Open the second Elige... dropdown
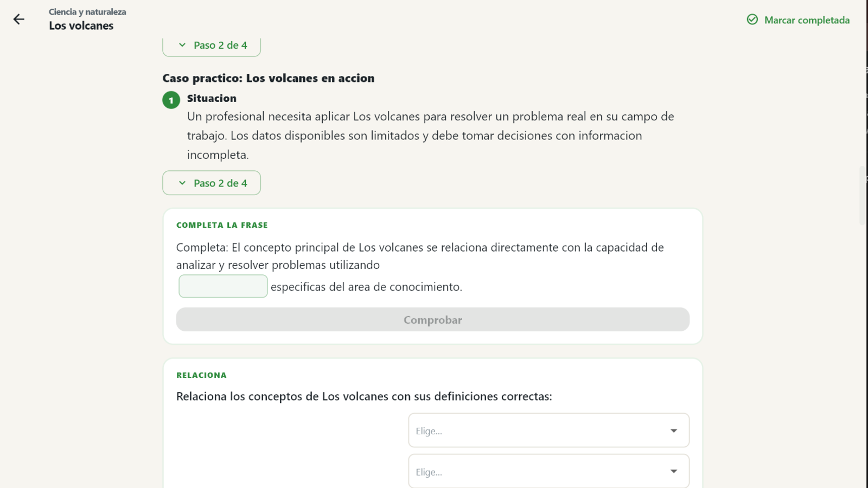Viewport: 868px width, 488px height. tap(549, 471)
